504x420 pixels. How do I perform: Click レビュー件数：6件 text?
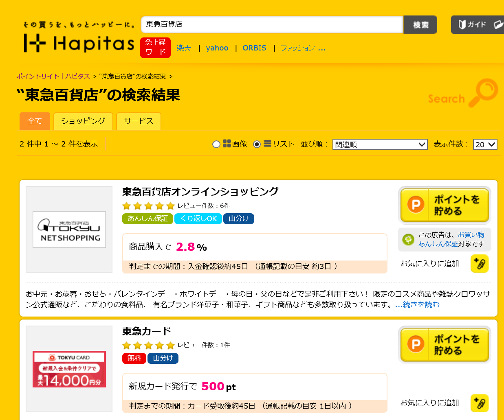coord(204,206)
